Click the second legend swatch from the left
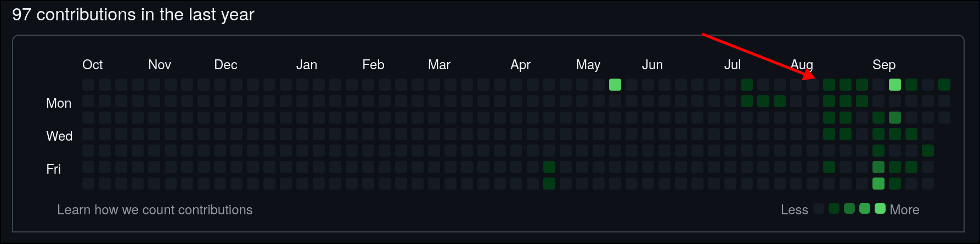Image resolution: width=980 pixels, height=244 pixels. [834, 208]
